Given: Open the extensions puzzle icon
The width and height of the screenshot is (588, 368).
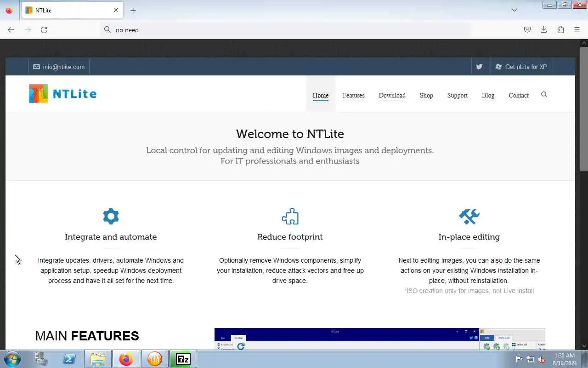Looking at the screenshot, I should [x=560, y=29].
